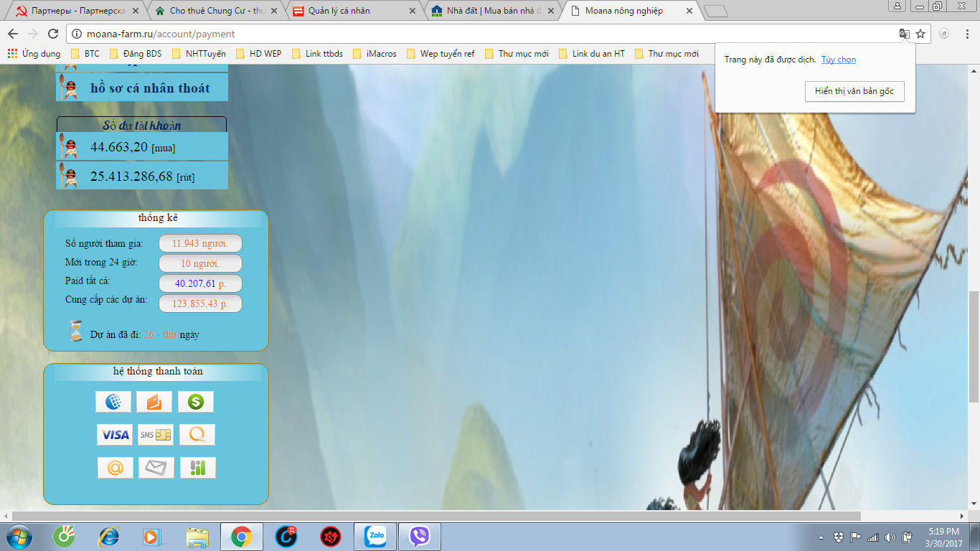Open Windows Media Player from taskbar
The width and height of the screenshot is (980, 551).
(x=152, y=537)
